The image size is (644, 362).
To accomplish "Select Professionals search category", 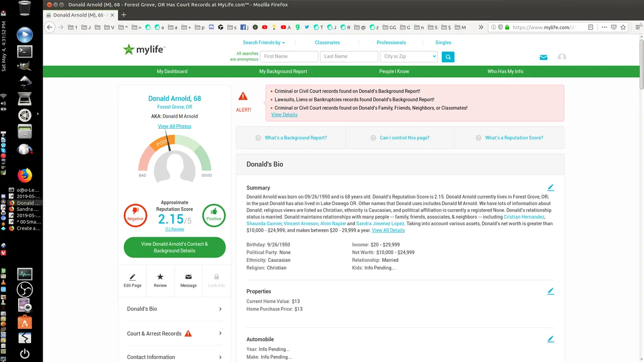I will [391, 43].
